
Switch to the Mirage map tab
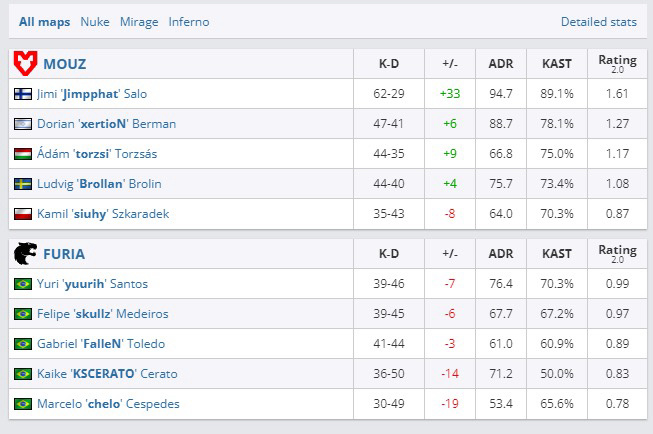[139, 21]
